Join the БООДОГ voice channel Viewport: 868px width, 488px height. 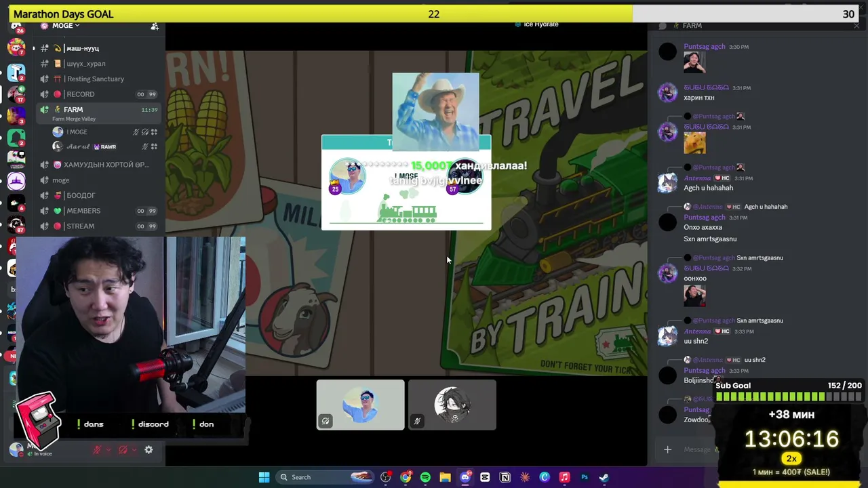click(x=98, y=195)
